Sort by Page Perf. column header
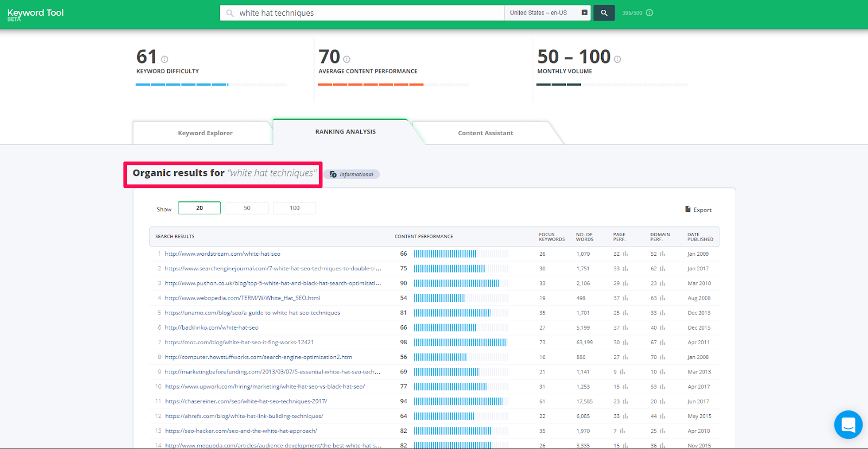Screen dimensions: 868x449 pos(620,237)
